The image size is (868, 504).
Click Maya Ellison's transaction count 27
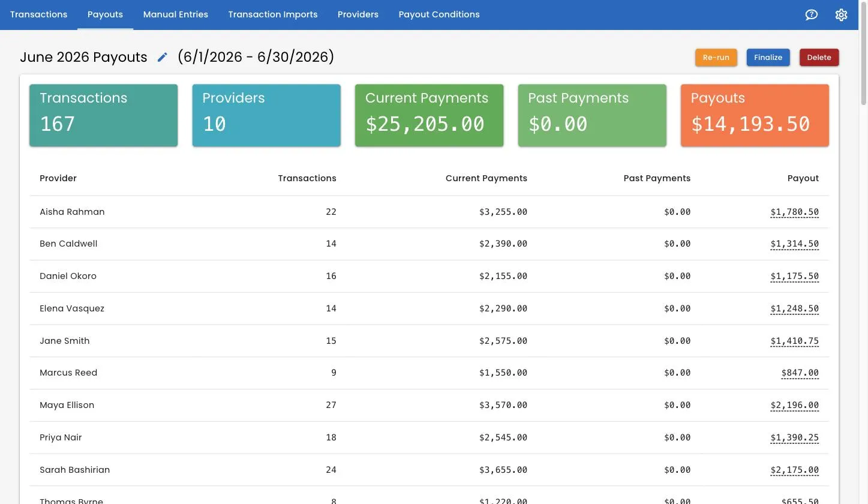tap(331, 406)
